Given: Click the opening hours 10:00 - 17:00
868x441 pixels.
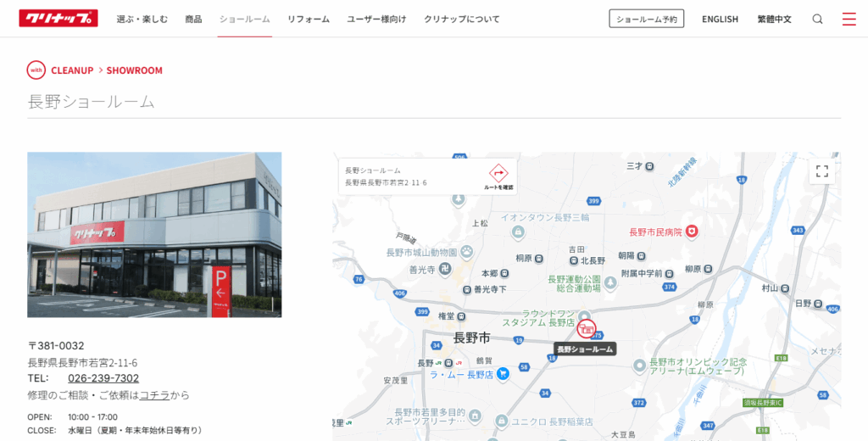Looking at the screenshot, I should 92,417.
